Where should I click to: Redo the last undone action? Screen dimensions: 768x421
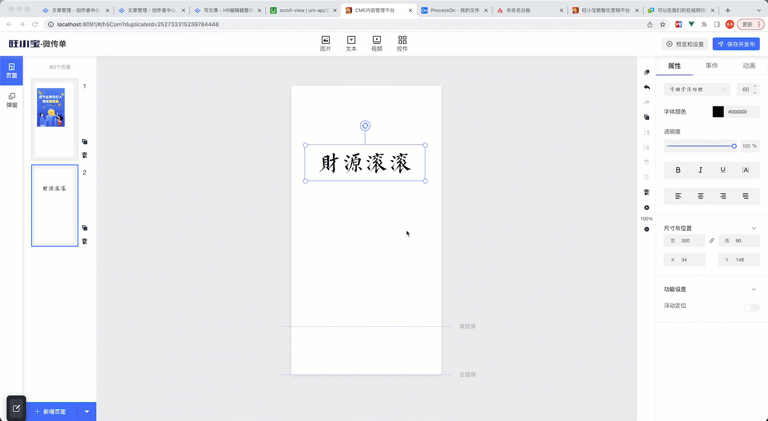point(647,102)
